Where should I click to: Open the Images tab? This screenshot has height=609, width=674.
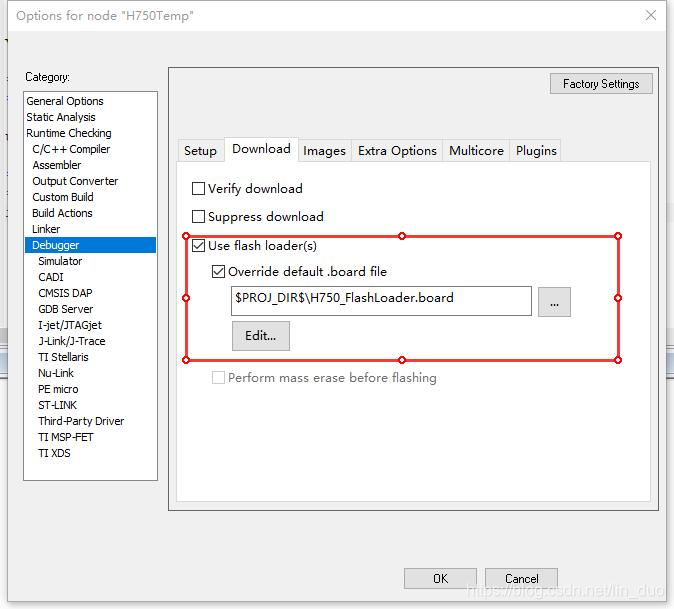pos(325,151)
